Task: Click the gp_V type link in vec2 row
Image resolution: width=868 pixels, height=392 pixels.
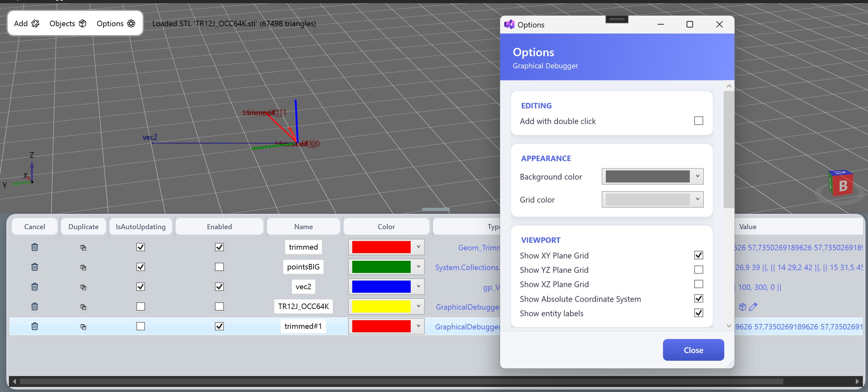Action: [491, 288]
